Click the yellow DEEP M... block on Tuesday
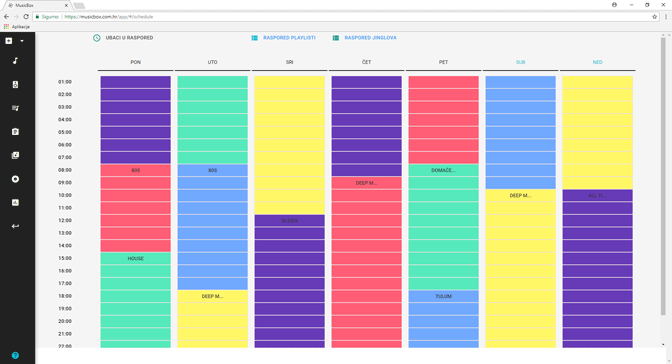This screenshot has height=364, width=672. [213, 296]
